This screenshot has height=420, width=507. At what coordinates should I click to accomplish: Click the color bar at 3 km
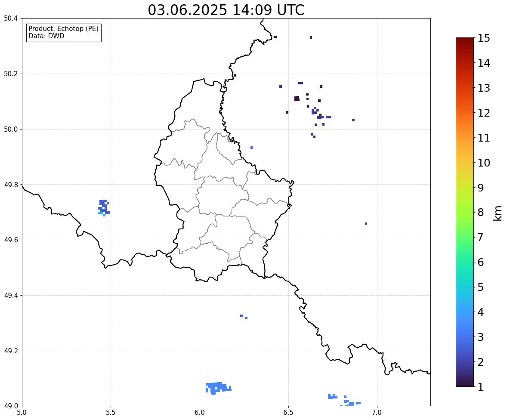(465, 337)
